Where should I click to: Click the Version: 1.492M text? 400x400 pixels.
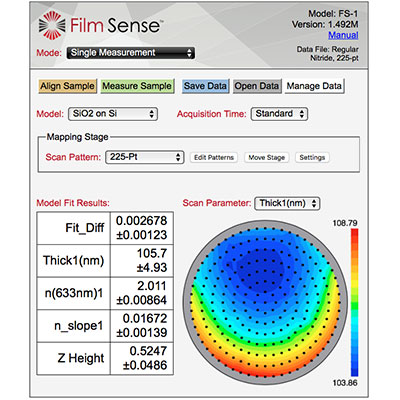pos(325,24)
